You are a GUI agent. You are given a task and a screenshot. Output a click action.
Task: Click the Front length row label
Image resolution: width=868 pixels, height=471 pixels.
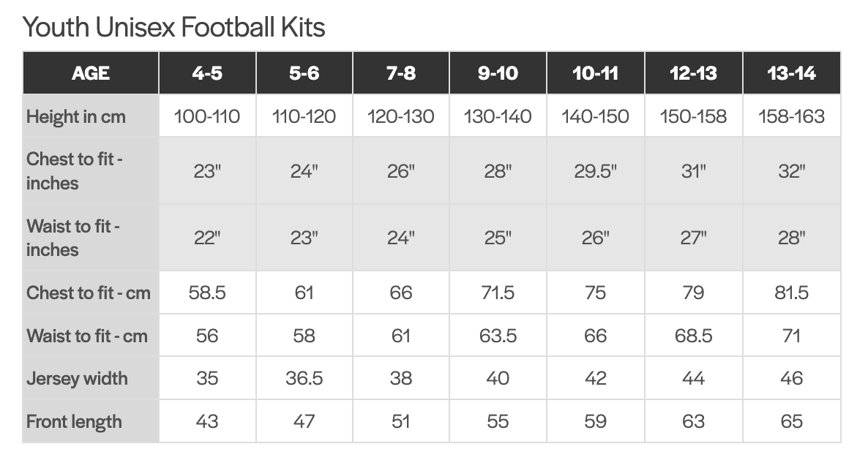(74, 422)
